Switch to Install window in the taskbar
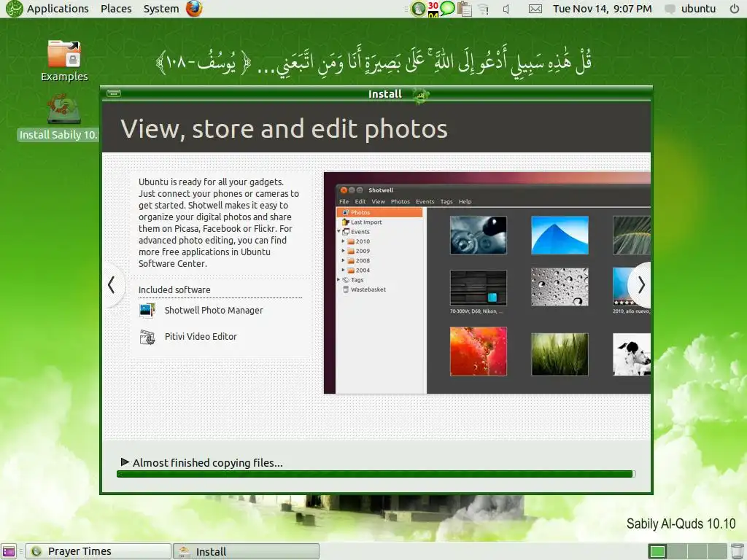Image resolution: width=747 pixels, height=560 pixels. [246, 551]
